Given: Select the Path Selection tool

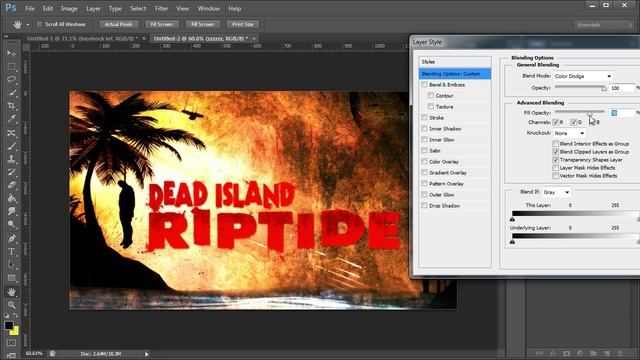Looking at the screenshot, I should tap(11, 265).
